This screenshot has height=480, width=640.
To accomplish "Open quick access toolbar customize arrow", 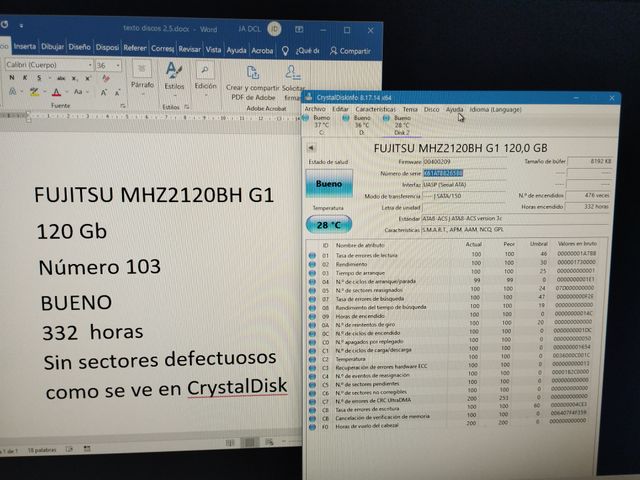I will coord(21,26).
